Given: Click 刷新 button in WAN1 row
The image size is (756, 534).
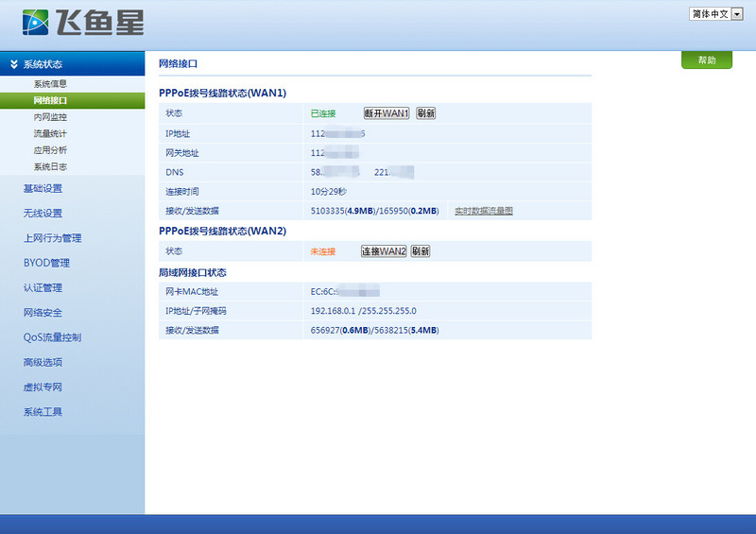Looking at the screenshot, I should 426,113.
